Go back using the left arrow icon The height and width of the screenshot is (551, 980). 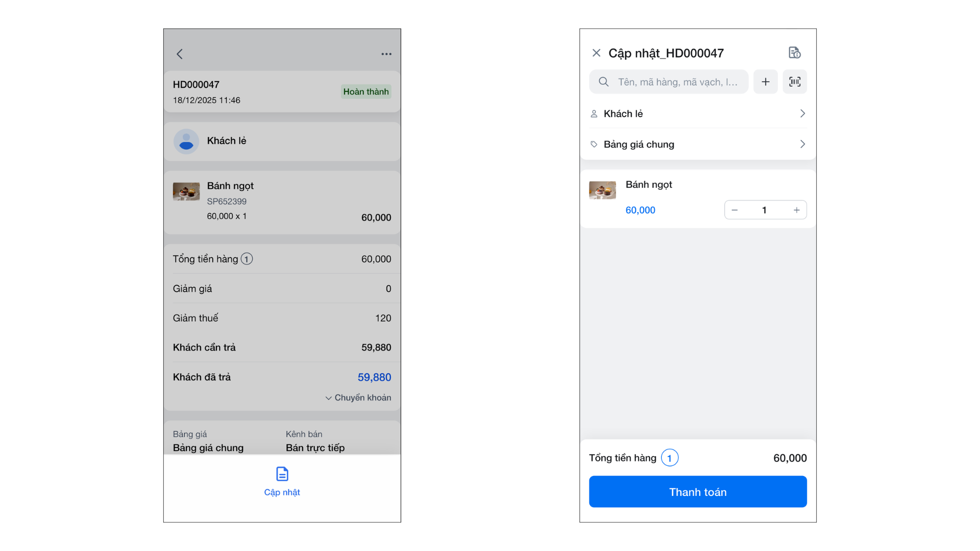click(x=180, y=54)
